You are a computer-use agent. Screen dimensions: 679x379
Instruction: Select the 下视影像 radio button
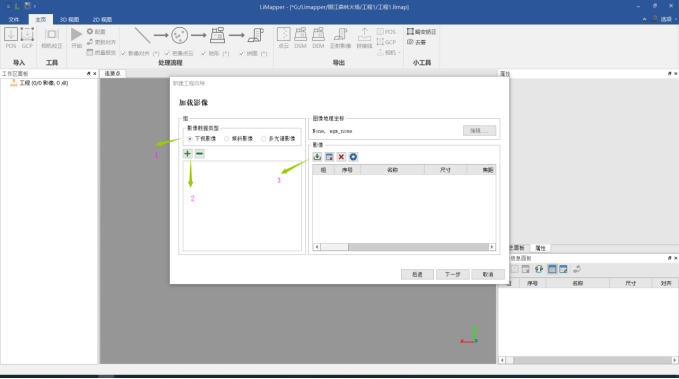coord(190,139)
